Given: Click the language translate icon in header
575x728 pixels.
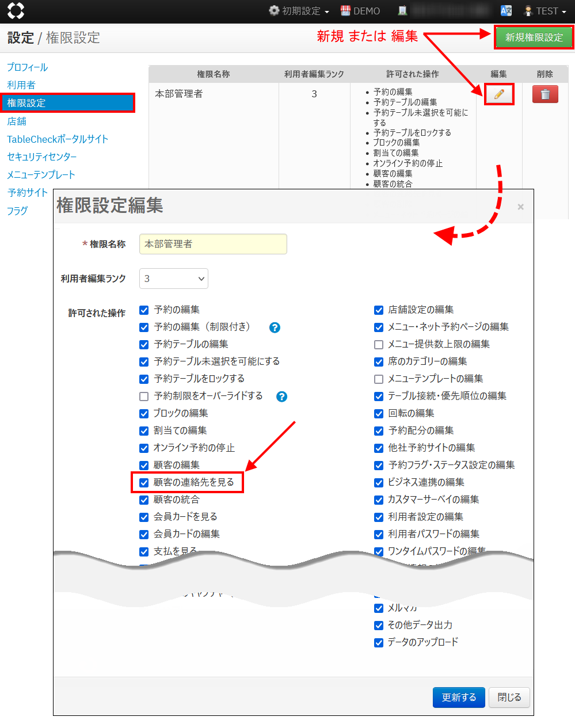Looking at the screenshot, I should pos(506,11).
